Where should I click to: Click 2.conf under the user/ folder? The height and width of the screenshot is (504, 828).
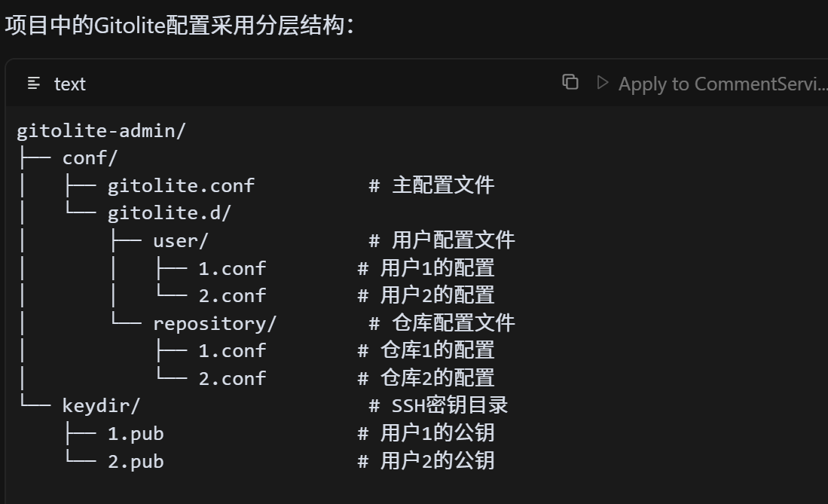pyautogui.click(x=232, y=295)
